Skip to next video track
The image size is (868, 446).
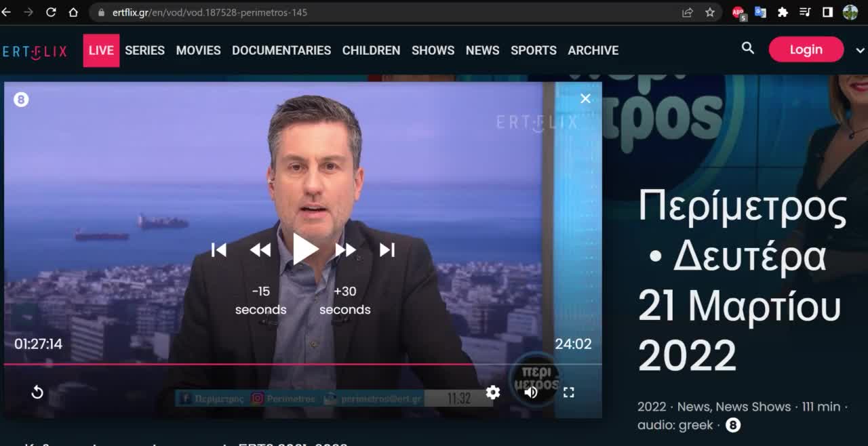pos(387,250)
